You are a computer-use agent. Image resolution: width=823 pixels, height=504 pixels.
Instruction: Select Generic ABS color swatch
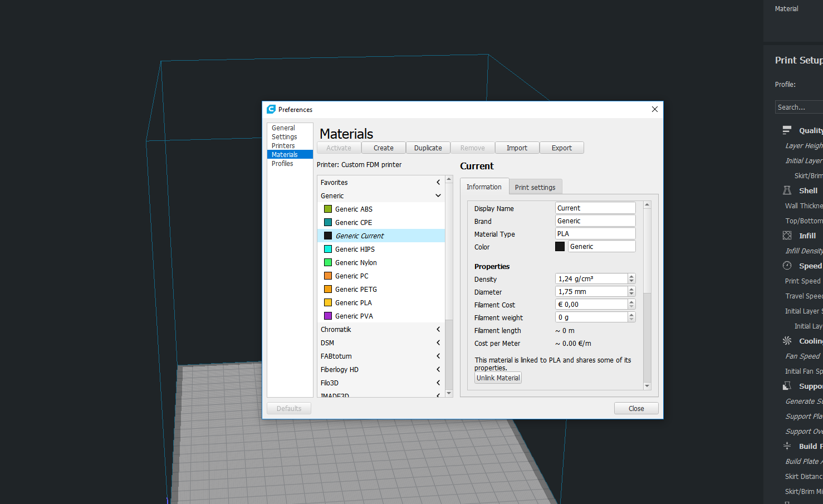coord(328,209)
